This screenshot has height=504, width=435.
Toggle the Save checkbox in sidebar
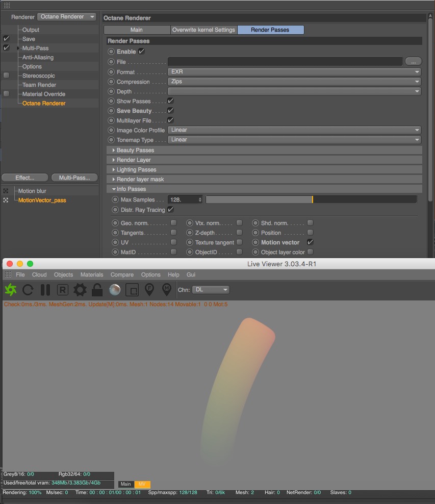tap(6, 39)
